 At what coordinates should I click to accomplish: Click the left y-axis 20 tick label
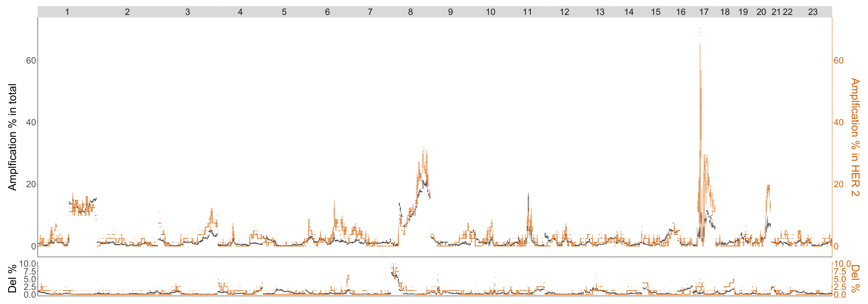pyautogui.click(x=31, y=184)
